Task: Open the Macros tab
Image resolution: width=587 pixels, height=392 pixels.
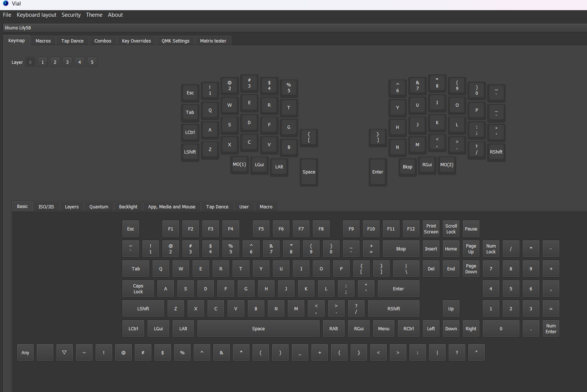Action: point(43,41)
